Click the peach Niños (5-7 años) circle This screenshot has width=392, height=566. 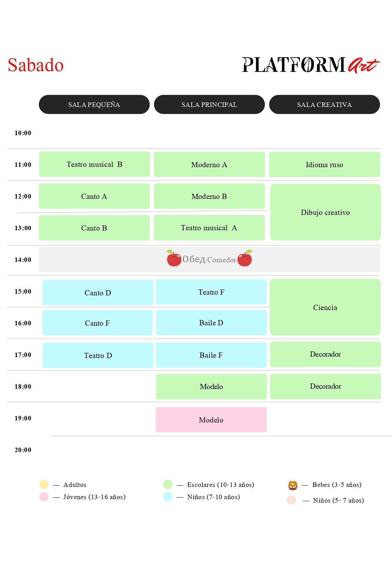tap(292, 500)
